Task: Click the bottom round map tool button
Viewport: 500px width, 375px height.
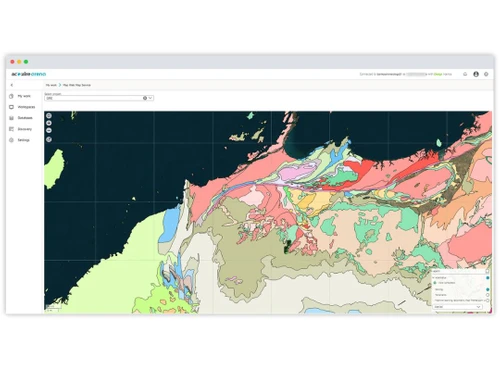Action: 49,139
